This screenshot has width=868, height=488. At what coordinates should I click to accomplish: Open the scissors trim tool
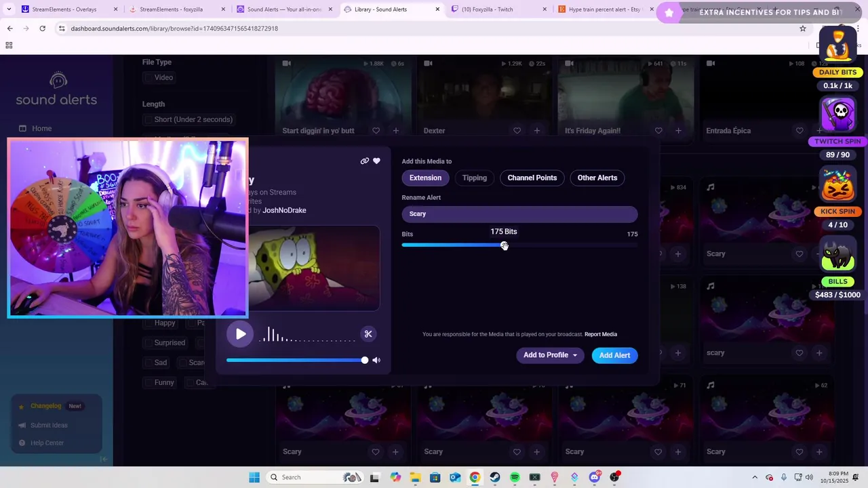tap(368, 333)
